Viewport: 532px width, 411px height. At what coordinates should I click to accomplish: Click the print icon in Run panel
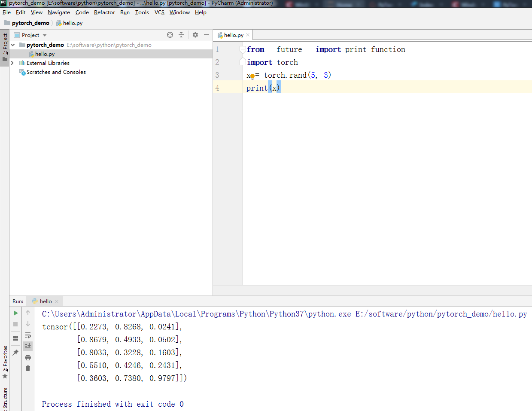click(28, 357)
